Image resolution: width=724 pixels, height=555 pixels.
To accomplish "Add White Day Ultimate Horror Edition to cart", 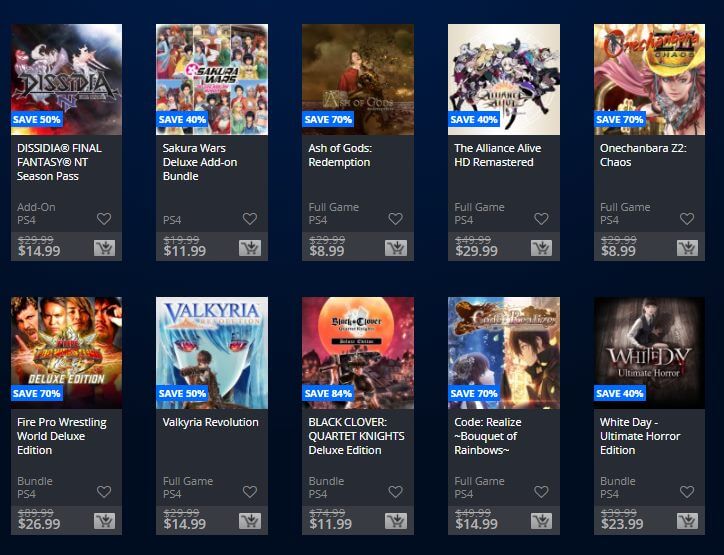I will tap(688, 521).
